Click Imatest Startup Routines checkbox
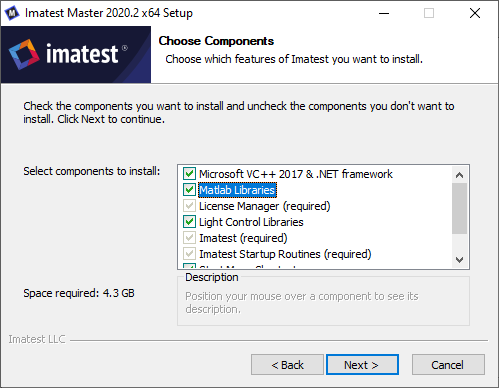 [189, 254]
